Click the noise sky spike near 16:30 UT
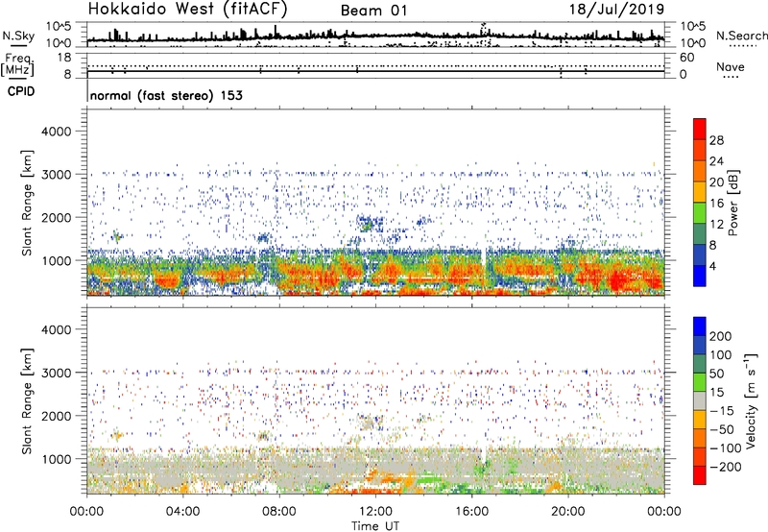 484,29
